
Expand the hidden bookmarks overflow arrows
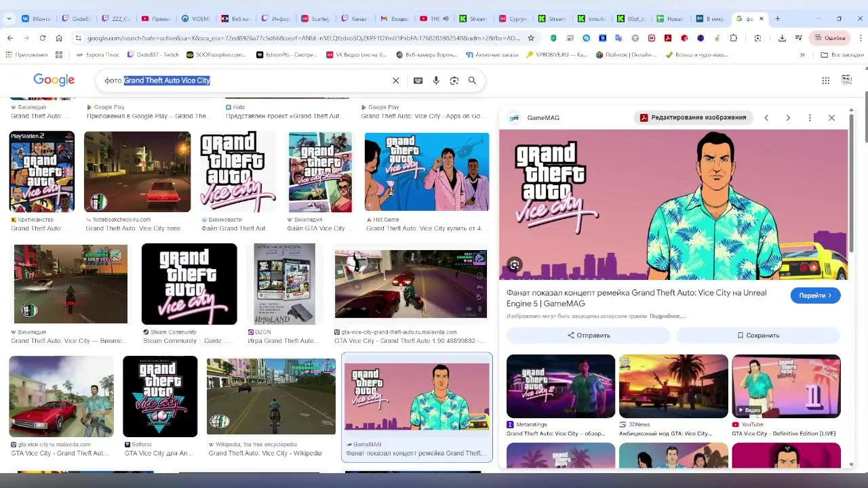coord(802,55)
